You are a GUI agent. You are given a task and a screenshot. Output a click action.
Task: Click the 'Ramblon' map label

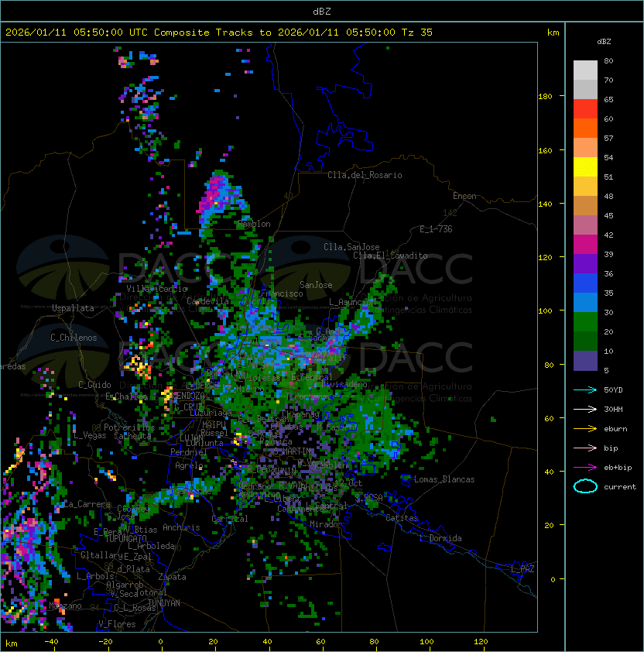pos(254,224)
